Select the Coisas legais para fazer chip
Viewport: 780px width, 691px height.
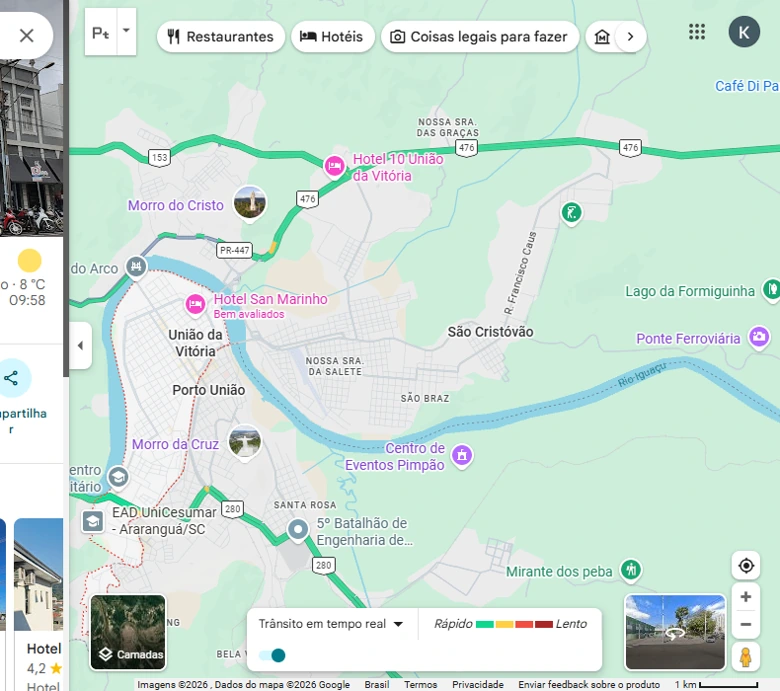tap(480, 36)
